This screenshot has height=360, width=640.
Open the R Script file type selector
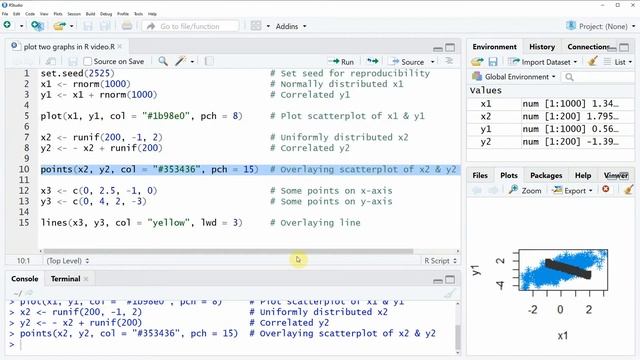tap(440, 261)
